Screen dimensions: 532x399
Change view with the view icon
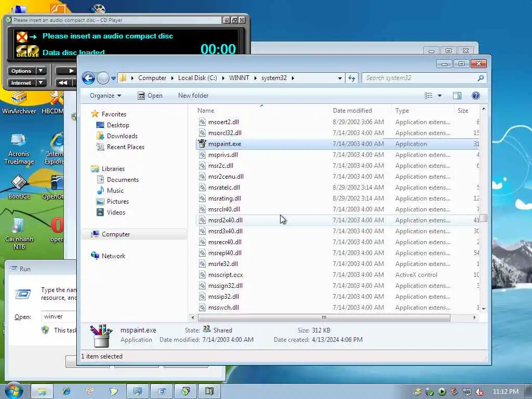(429, 96)
